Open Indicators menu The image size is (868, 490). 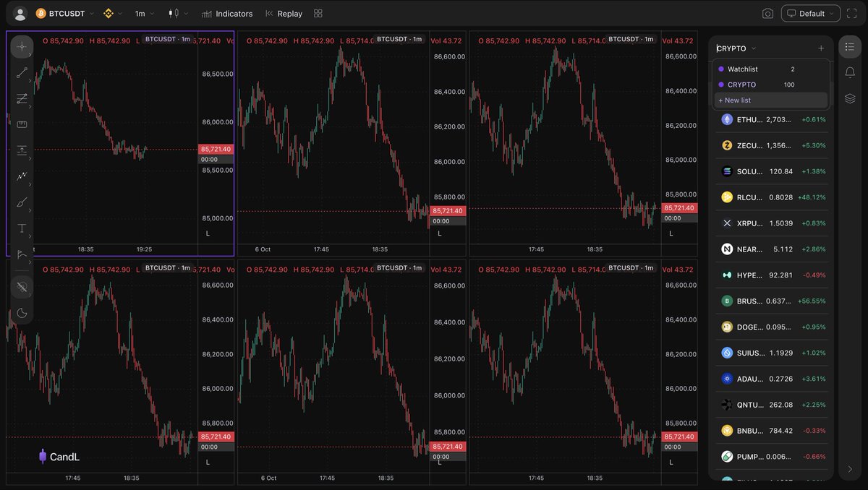point(227,14)
